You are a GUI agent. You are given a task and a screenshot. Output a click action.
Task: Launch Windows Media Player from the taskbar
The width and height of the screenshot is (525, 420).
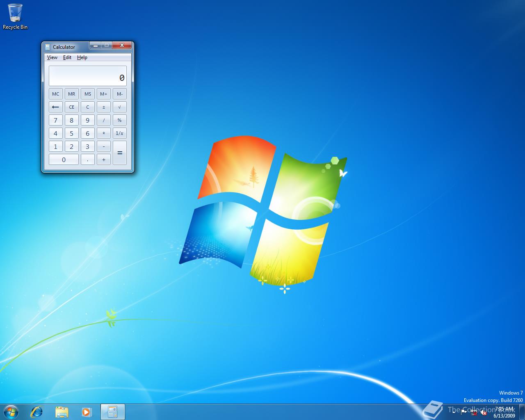pos(87,412)
